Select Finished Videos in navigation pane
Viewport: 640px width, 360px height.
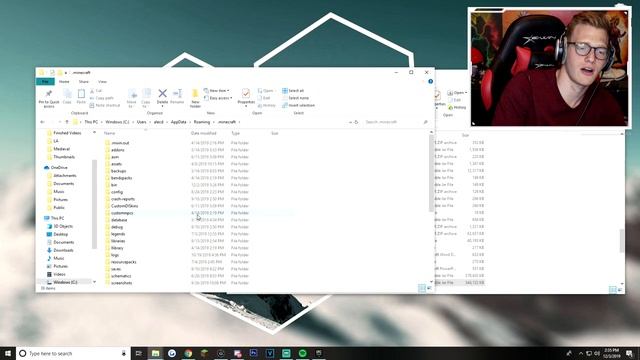pos(67,133)
